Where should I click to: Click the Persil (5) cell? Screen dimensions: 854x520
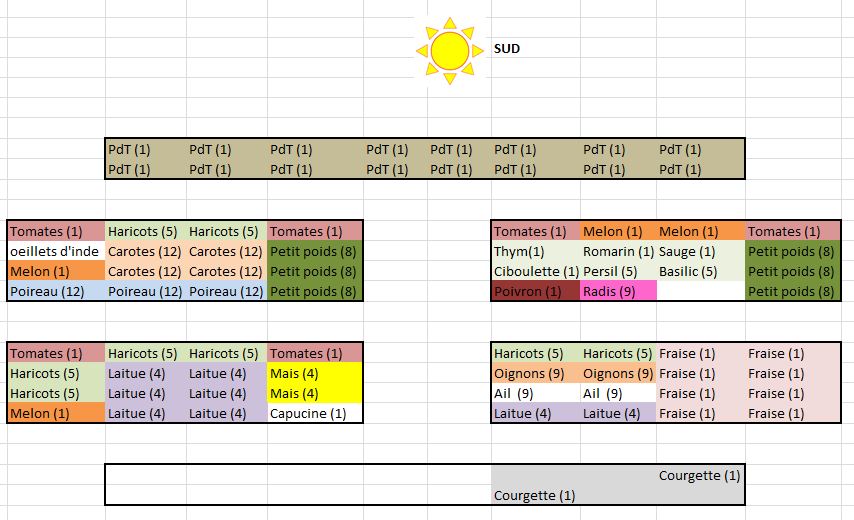tap(617, 271)
